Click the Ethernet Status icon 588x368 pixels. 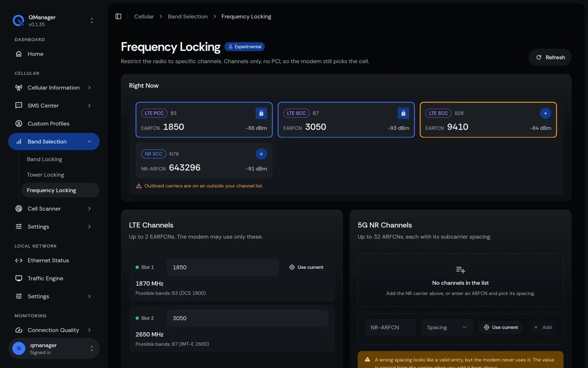19,261
